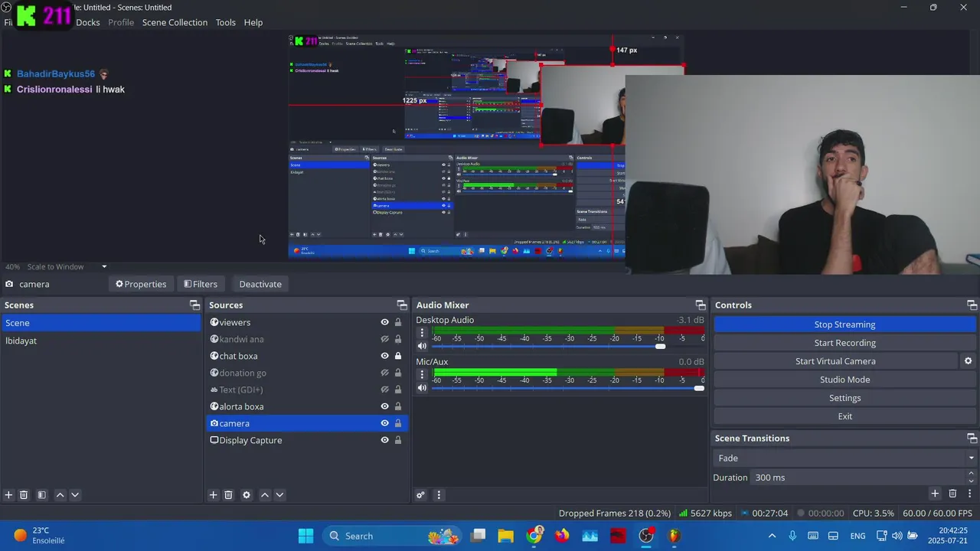Open scene filters icon in Scenes dock
The width and height of the screenshot is (980, 551).
[42, 495]
